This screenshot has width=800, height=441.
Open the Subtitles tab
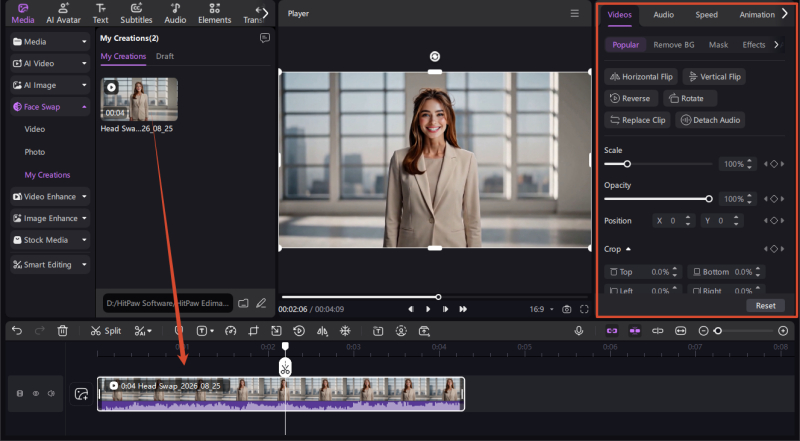tap(136, 14)
